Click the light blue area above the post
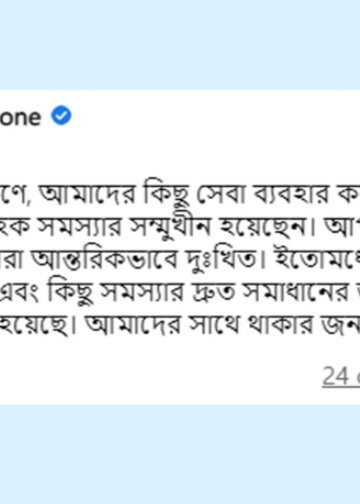The image size is (360, 504). point(180,45)
